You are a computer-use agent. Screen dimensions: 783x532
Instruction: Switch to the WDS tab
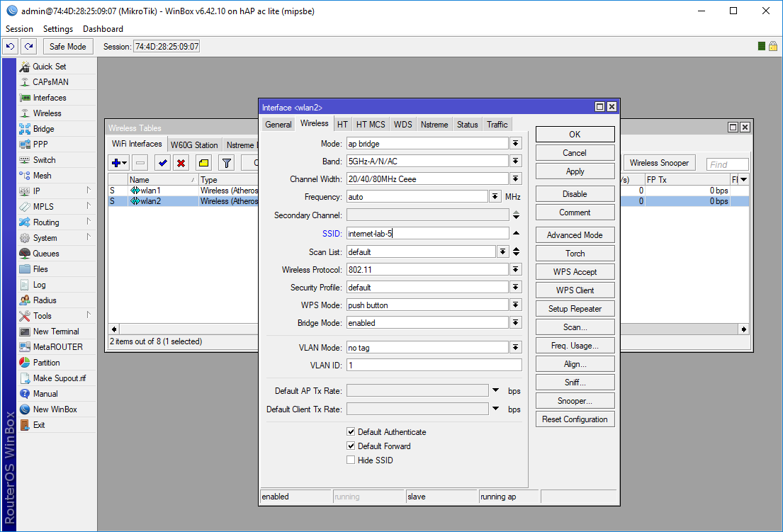[403, 124]
